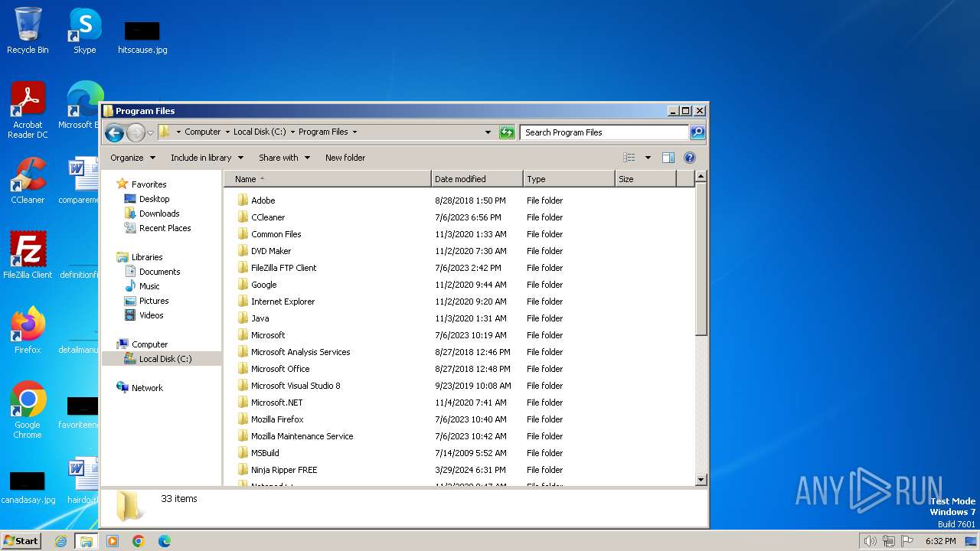Open Recent Places in Favorites
Screen dimensions: 980x551
click(x=165, y=228)
